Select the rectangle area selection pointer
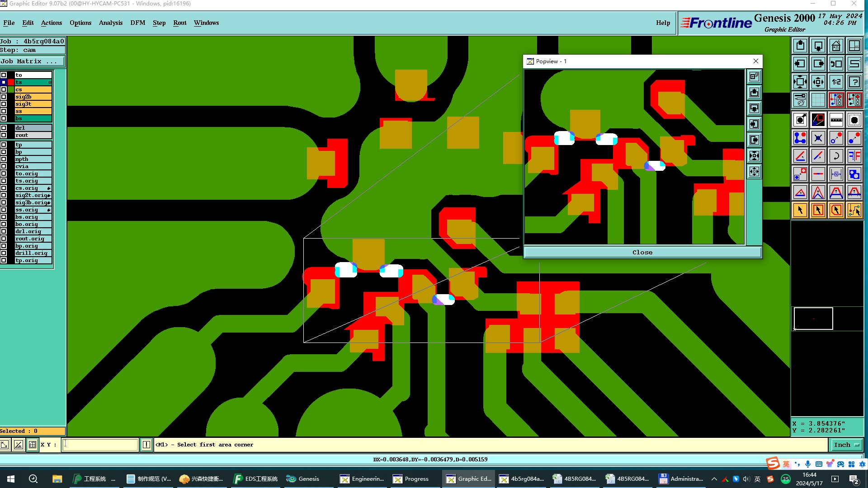This screenshot has width=868, height=488. pos(818,210)
